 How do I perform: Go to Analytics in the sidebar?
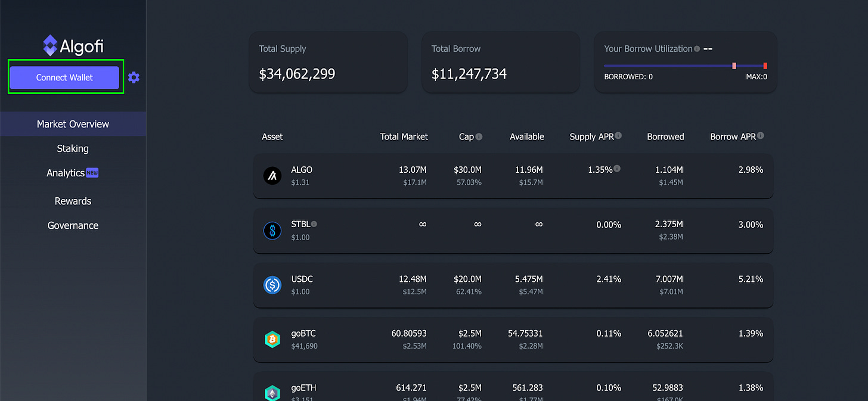[66, 173]
